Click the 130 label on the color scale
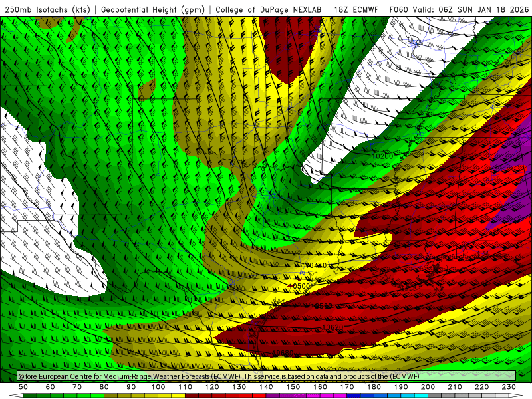The height and width of the screenshot is (399, 532). pos(239,387)
